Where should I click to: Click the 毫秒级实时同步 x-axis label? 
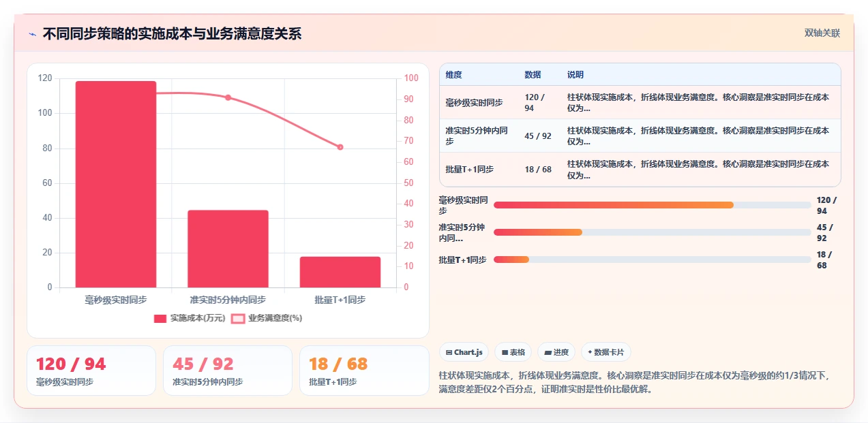point(116,300)
